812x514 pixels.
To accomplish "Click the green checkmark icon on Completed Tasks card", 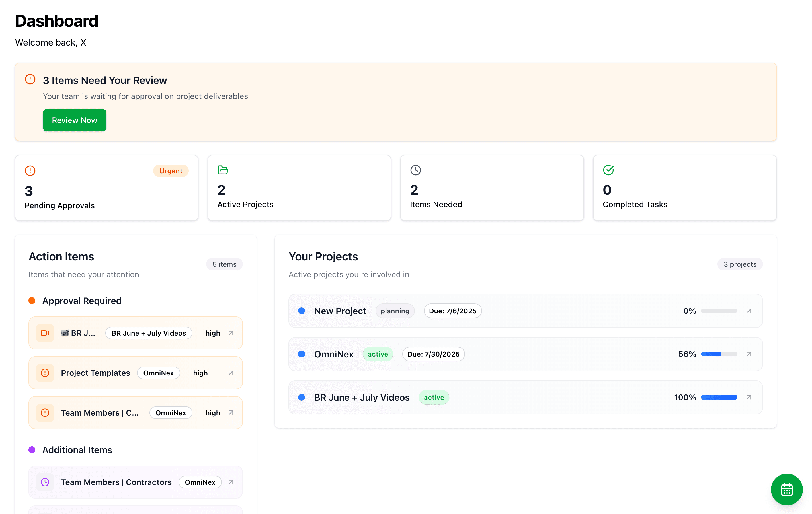I will click(608, 170).
